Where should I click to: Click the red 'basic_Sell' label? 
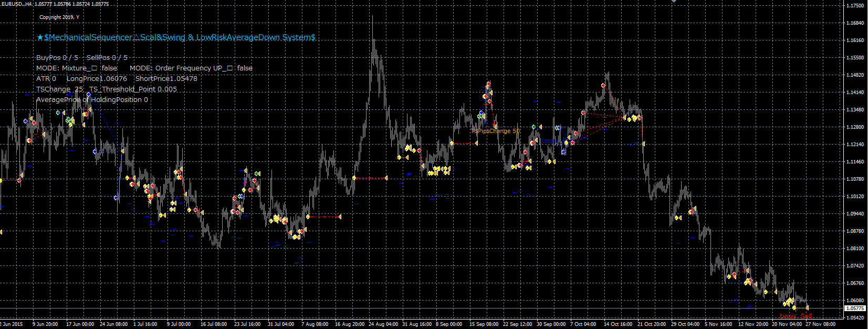coord(796,316)
